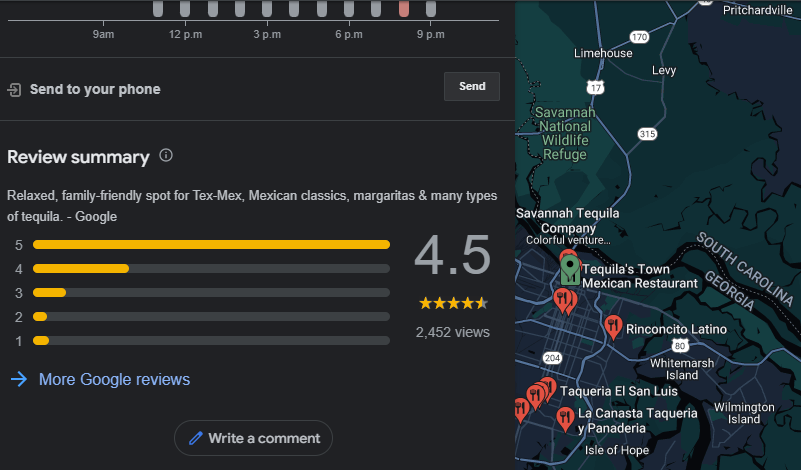Click the Highway 170 shield on map

pos(639,37)
